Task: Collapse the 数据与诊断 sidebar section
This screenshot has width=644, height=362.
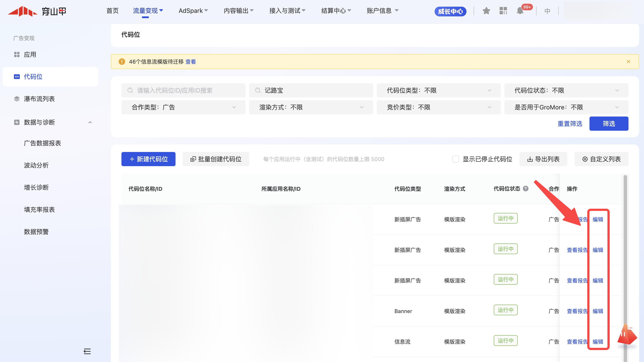Action: click(90, 122)
